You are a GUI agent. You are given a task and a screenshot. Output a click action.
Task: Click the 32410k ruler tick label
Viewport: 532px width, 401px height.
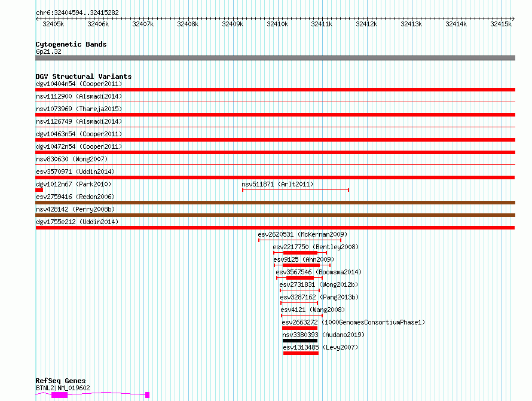pyautogui.click(x=277, y=24)
